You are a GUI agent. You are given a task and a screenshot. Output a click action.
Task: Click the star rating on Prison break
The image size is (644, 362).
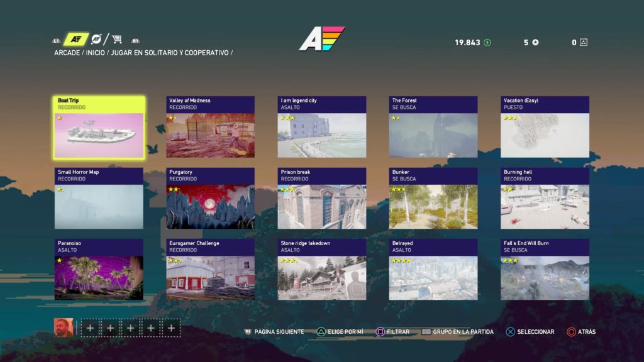tap(287, 189)
